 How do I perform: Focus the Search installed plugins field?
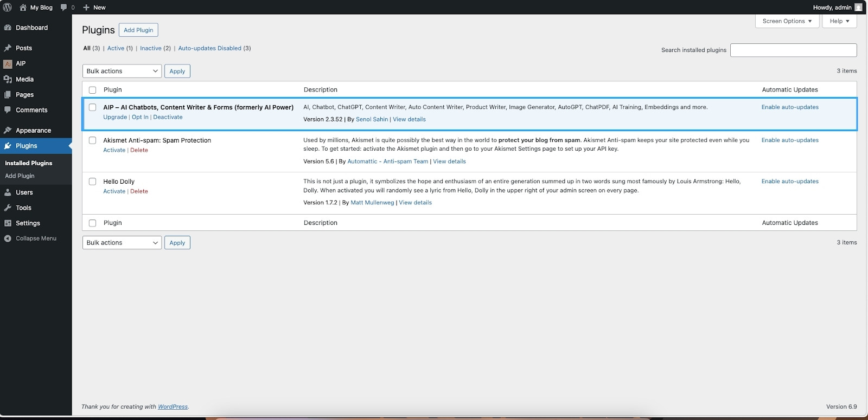tap(793, 50)
